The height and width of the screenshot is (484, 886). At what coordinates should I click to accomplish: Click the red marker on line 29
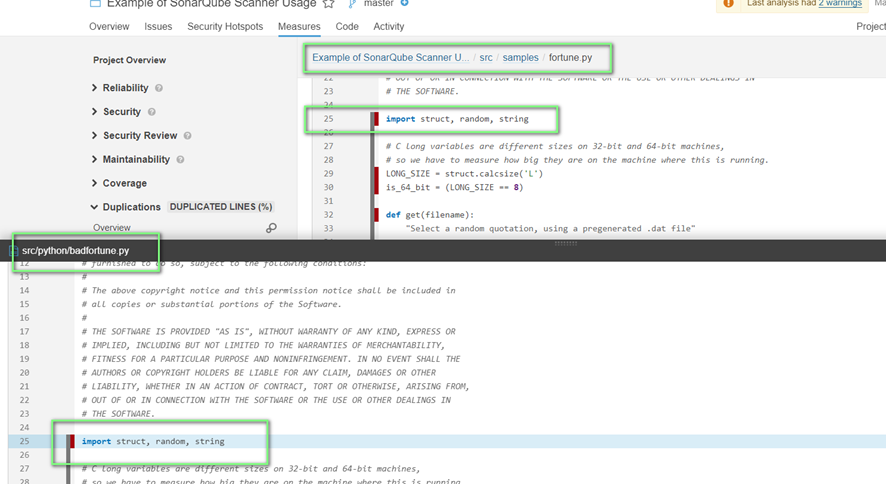pyautogui.click(x=376, y=173)
